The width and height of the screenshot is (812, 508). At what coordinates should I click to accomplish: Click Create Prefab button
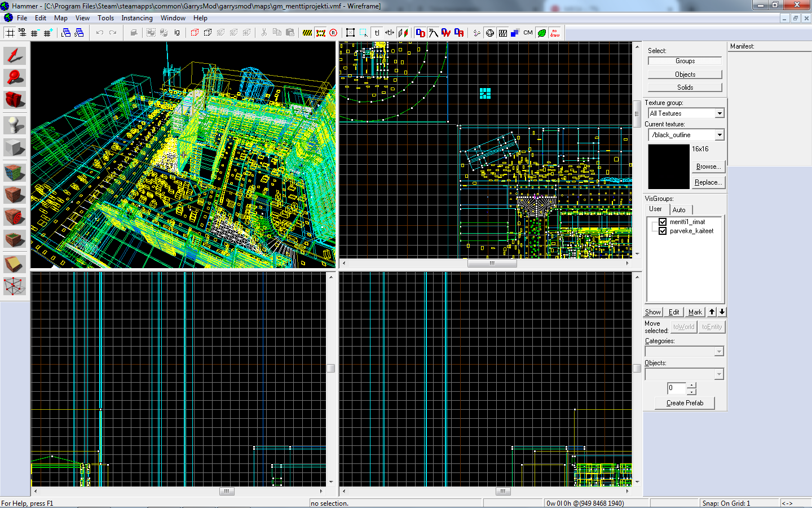(x=685, y=403)
